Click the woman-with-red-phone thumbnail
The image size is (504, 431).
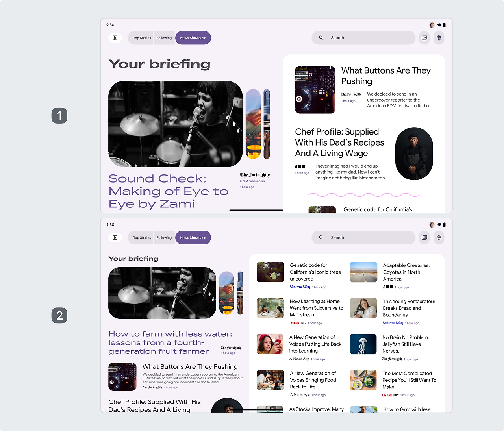coord(271,344)
